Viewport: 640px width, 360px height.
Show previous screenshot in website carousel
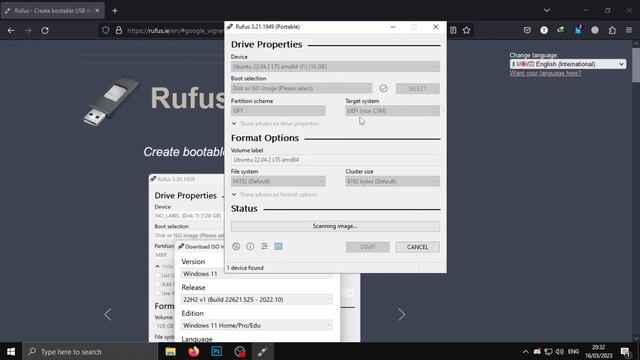[108, 314]
